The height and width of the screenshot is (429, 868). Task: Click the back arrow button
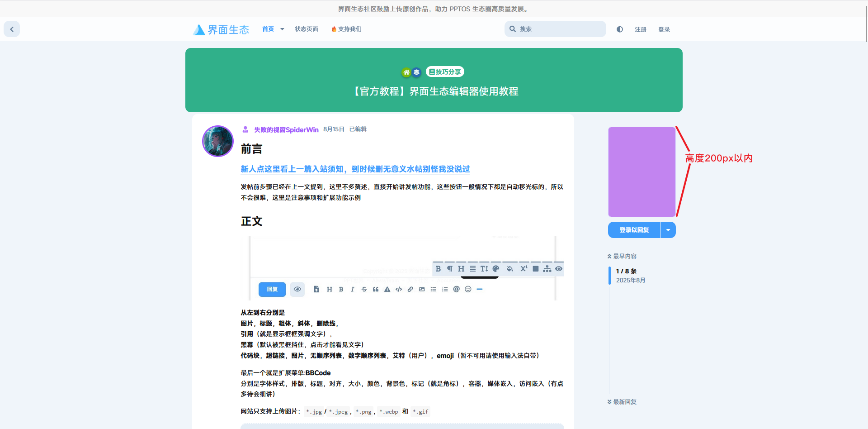pos(12,29)
